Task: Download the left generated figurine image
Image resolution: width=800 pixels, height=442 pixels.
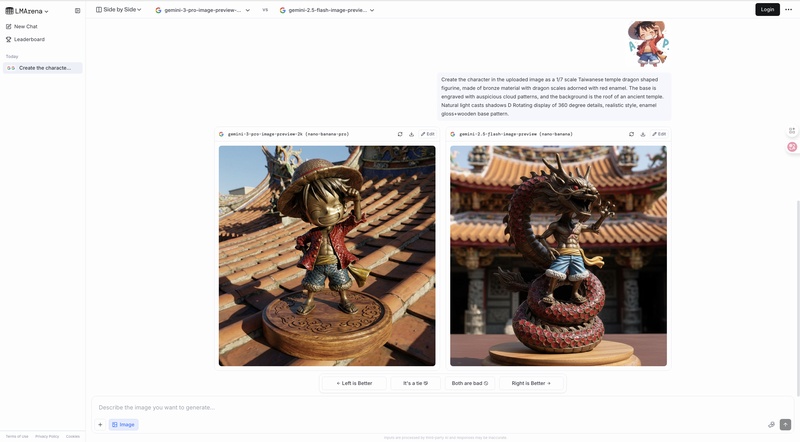Action: pyautogui.click(x=411, y=134)
